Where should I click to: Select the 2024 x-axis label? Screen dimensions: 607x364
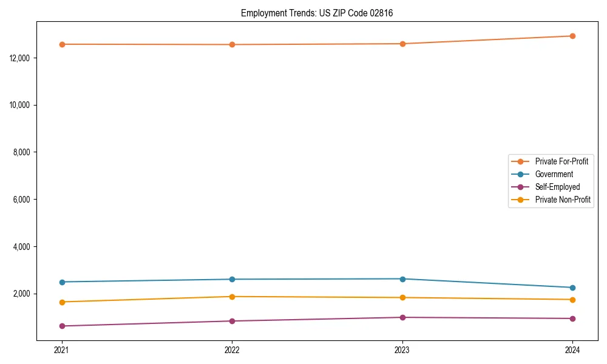(571, 350)
